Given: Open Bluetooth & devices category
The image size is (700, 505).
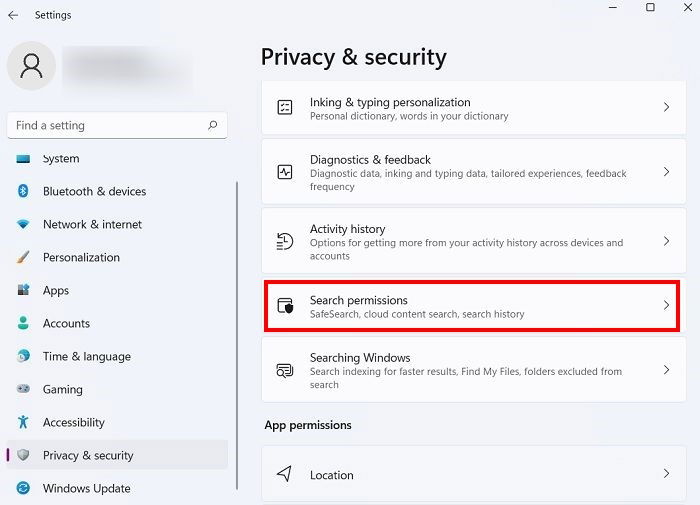Looking at the screenshot, I should coord(95,191).
